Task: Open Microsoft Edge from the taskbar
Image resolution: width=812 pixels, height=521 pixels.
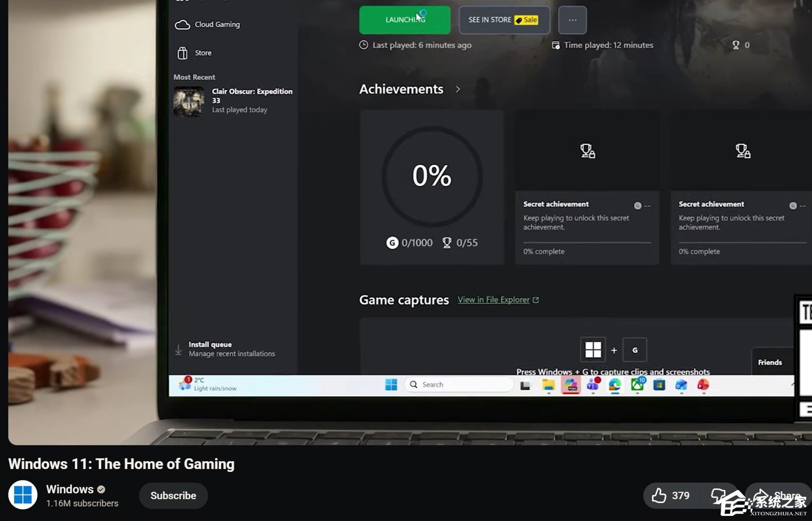Action: tap(615, 385)
